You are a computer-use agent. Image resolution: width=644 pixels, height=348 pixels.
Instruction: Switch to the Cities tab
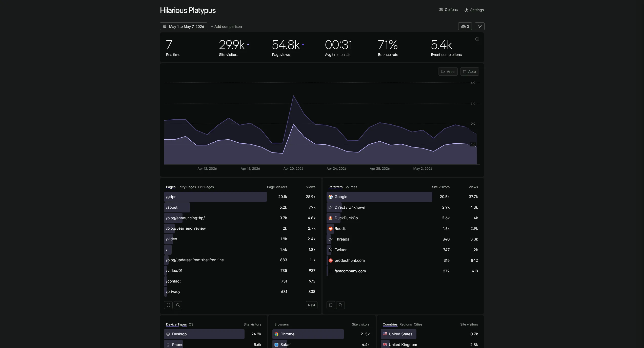click(418, 324)
